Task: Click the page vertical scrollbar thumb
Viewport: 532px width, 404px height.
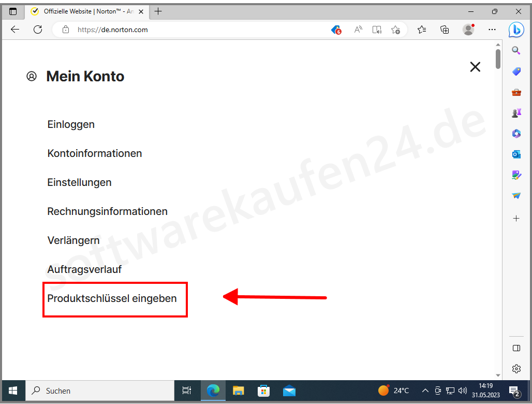Action: pyautogui.click(x=498, y=59)
